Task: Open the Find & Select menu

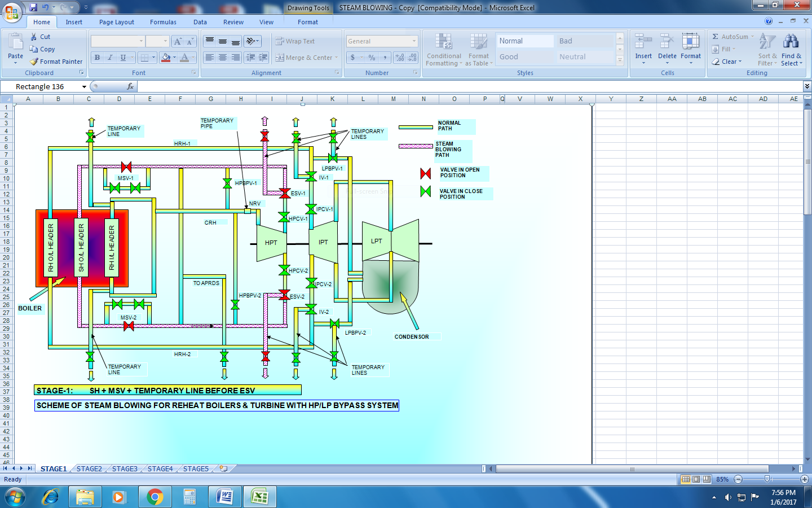Action: point(791,50)
